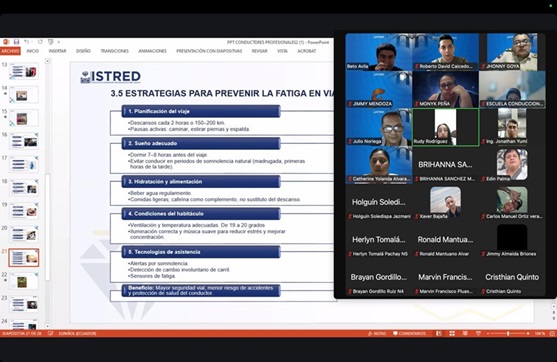The image size is (557, 362).
Task: Toggle the NOTAS pane in status bar
Action: (x=377, y=334)
